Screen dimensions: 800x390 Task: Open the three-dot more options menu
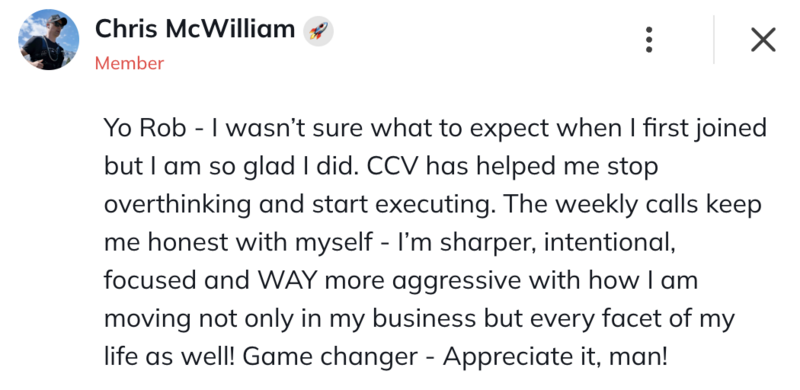pyautogui.click(x=648, y=39)
